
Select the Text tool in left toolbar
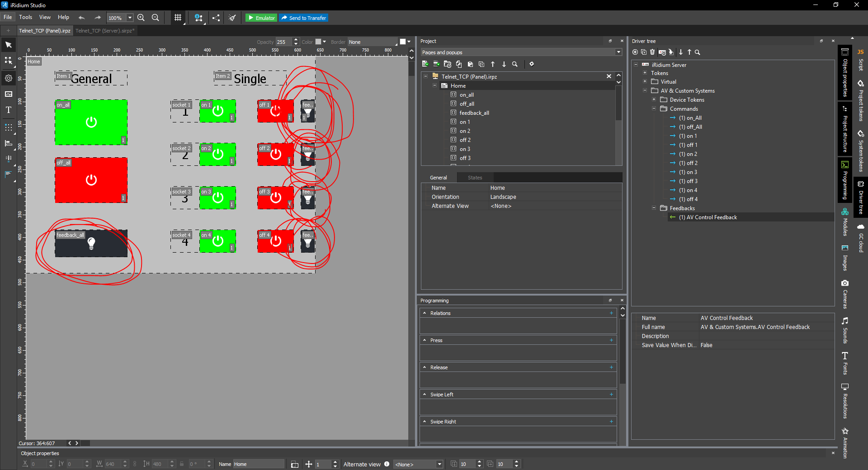tap(8, 110)
